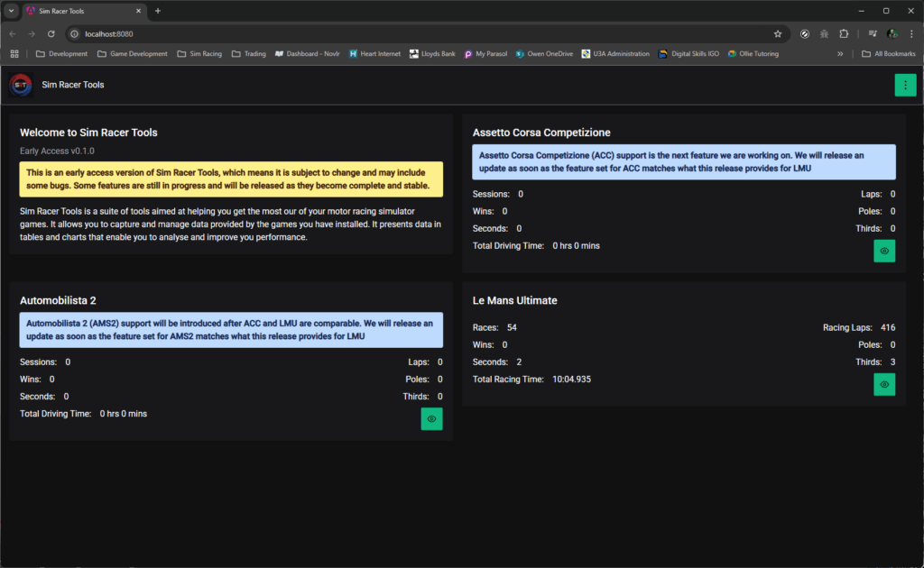This screenshot has height=568, width=924.
Task: Click the Automobilista 2 Total Driving Time label
Action: coord(56,414)
